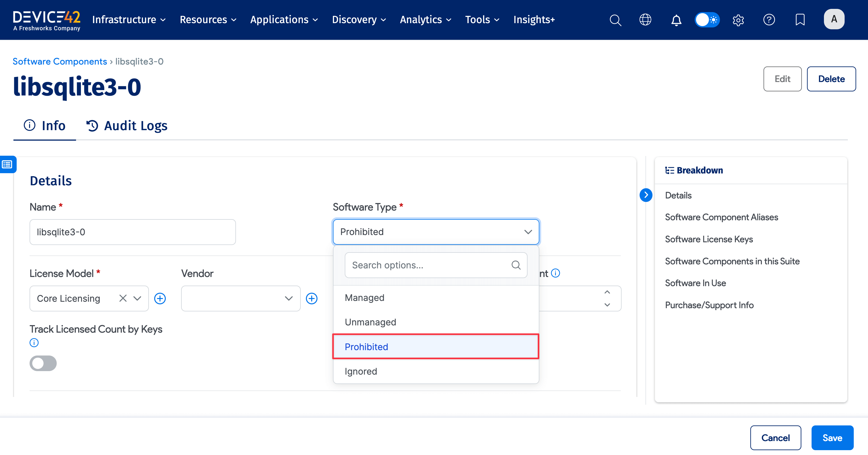
Task: Open the Vendor dropdown
Action: click(240, 298)
